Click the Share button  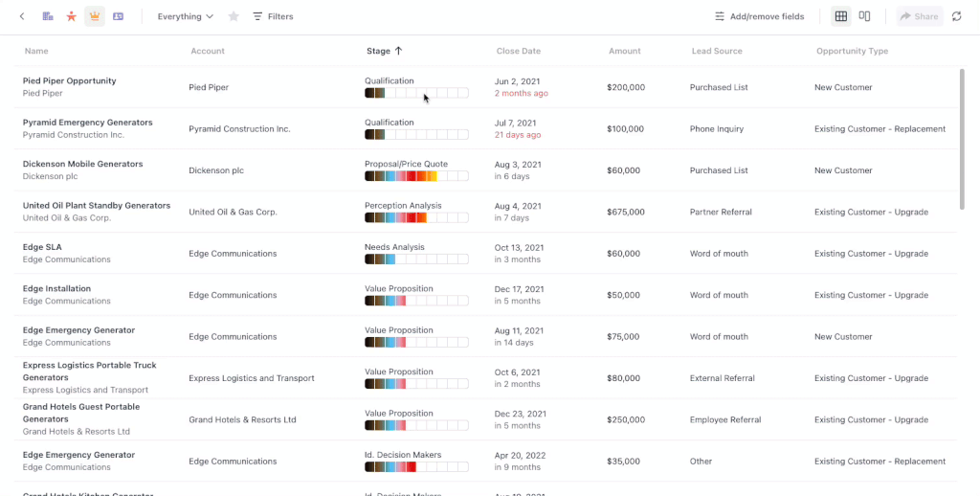[x=920, y=17]
